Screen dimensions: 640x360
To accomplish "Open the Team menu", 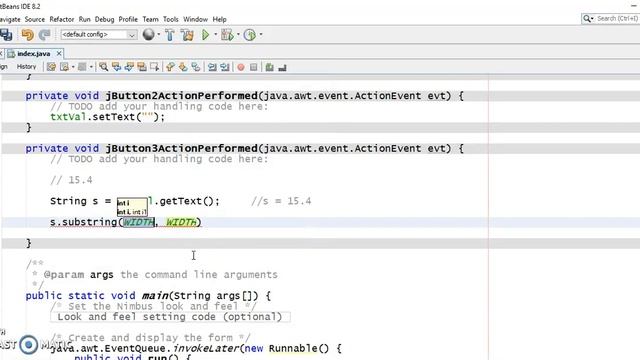I will pos(150,19).
